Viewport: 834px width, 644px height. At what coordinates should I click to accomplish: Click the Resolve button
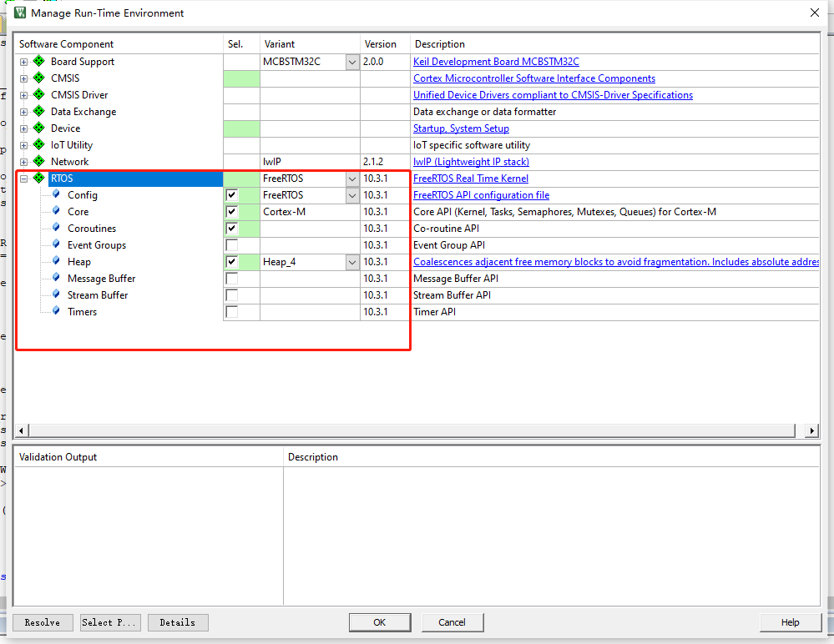[43, 622]
